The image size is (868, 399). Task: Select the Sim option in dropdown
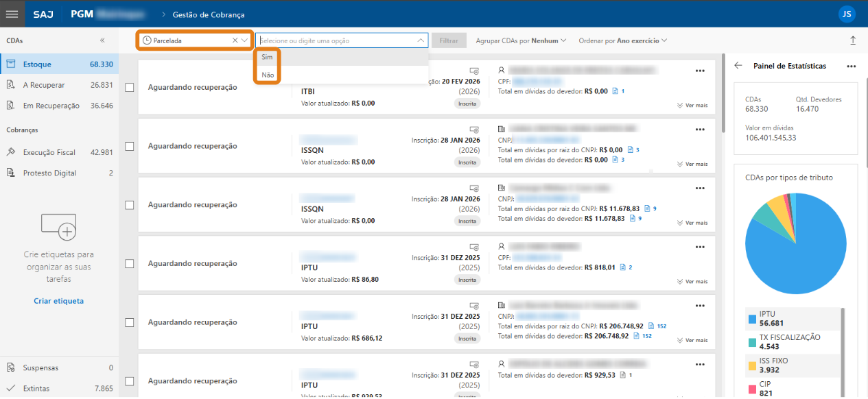tap(267, 57)
